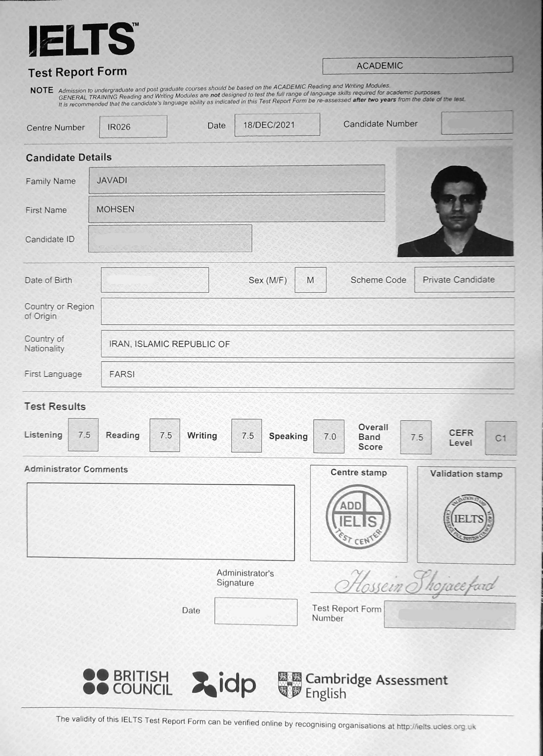This screenshot has width=543, height=756.
Task: Click the Test Results heading
Action: coord(55,406)
